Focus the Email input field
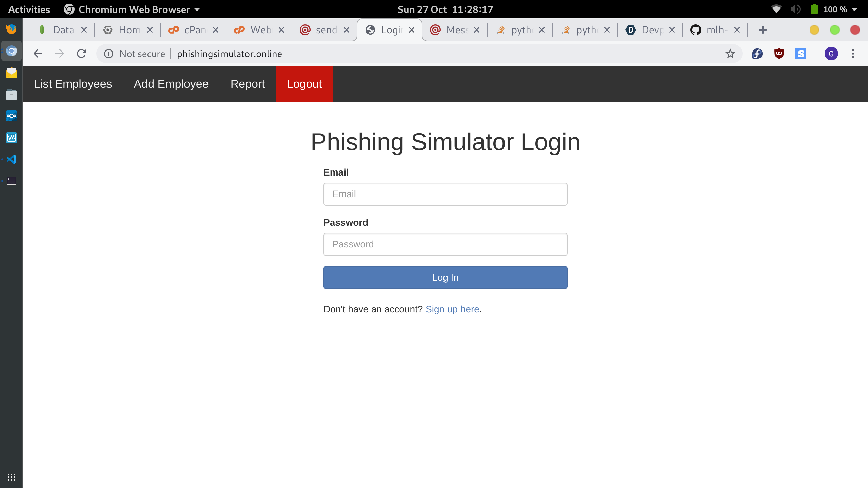 coord(445,194)
